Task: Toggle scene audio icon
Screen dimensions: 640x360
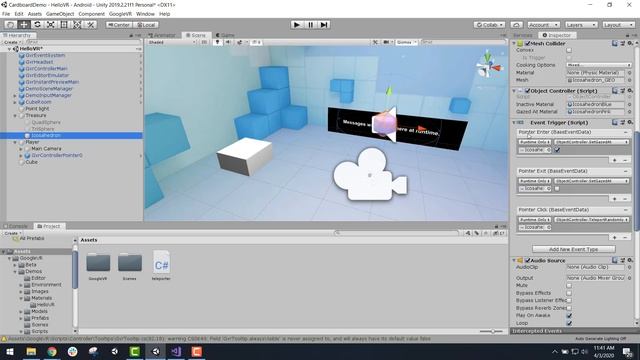Action: (228, 42)
